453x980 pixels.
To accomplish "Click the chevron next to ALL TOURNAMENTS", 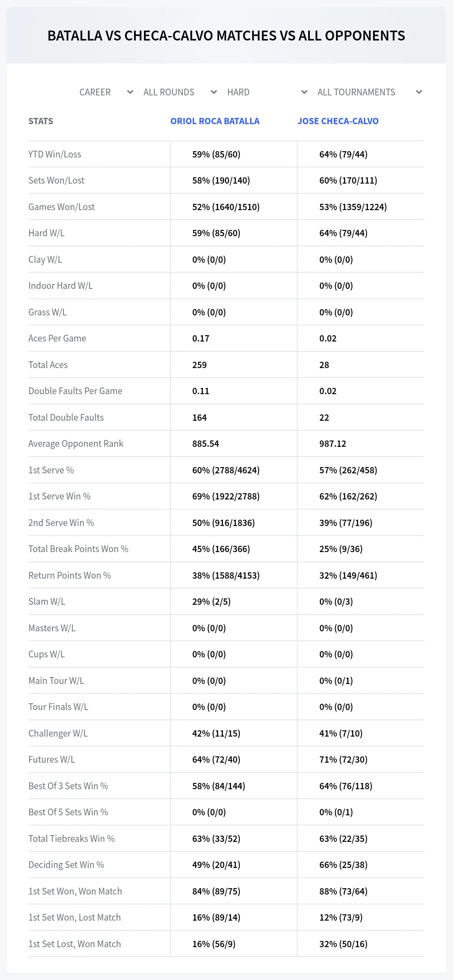I will (419, 92).
